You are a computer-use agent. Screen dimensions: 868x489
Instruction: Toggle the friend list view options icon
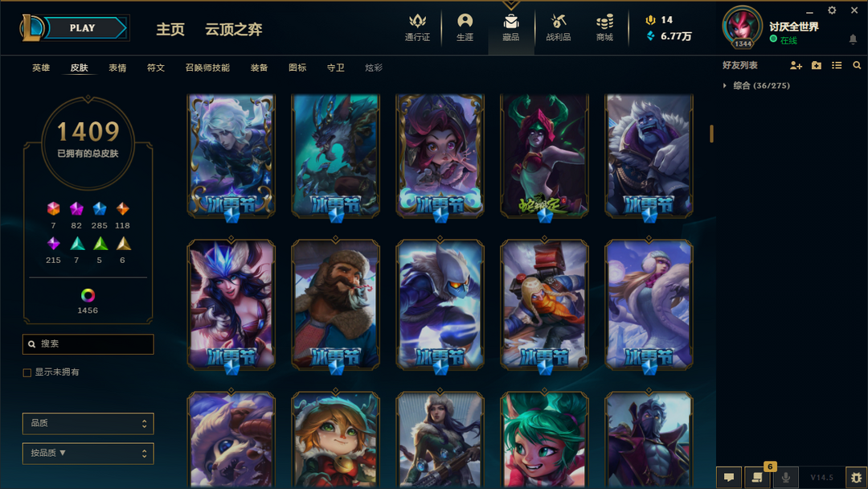[837, 65]
